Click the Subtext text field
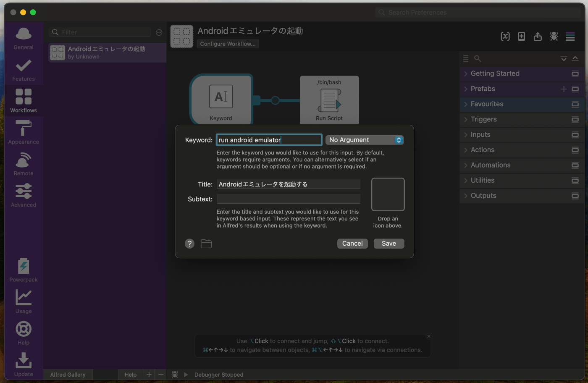The width and height of the screenshot is (588, 383). coord(289,199)
